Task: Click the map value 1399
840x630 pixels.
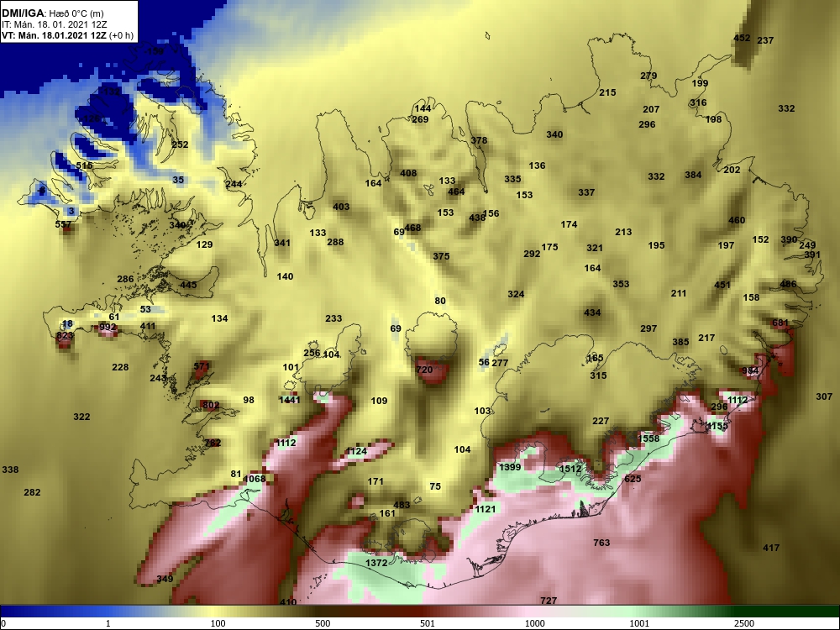Action: click(x=510, y=466)
